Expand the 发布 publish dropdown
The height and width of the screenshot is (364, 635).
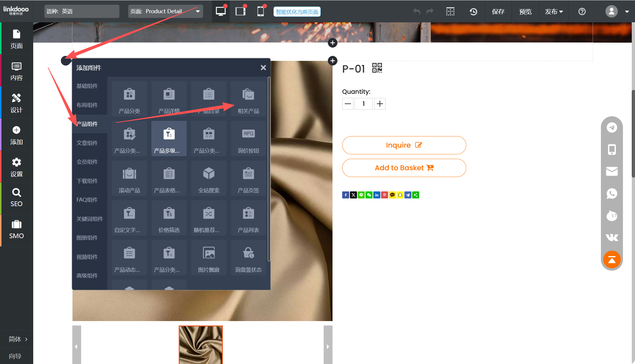pos(553,11)
